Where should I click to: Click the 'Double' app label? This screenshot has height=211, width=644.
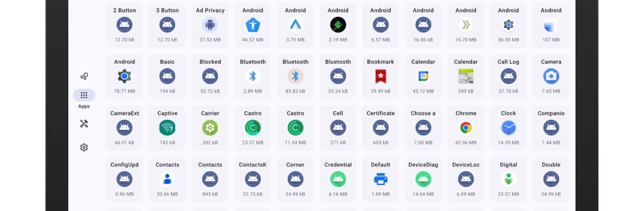click(x=551, y=165)
